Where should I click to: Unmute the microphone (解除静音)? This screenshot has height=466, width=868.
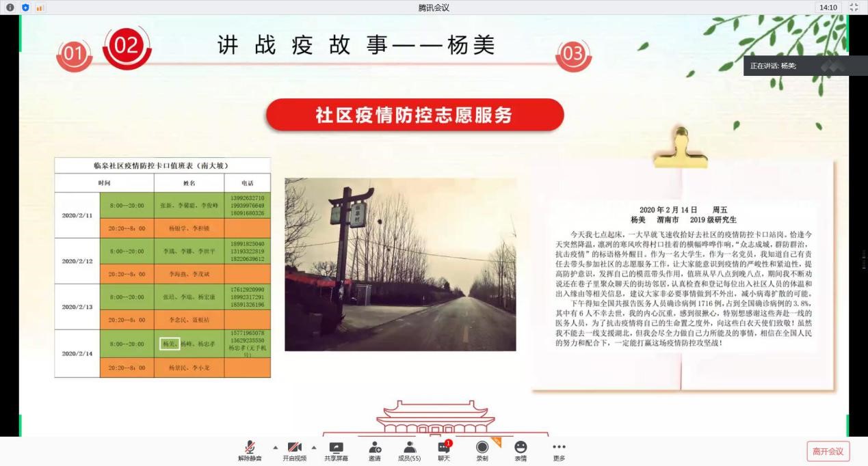(250, 450)
